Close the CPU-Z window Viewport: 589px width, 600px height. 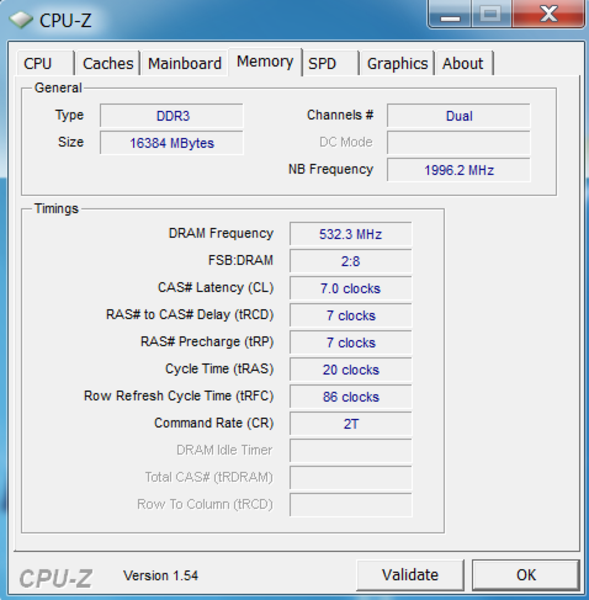[548, 15]
